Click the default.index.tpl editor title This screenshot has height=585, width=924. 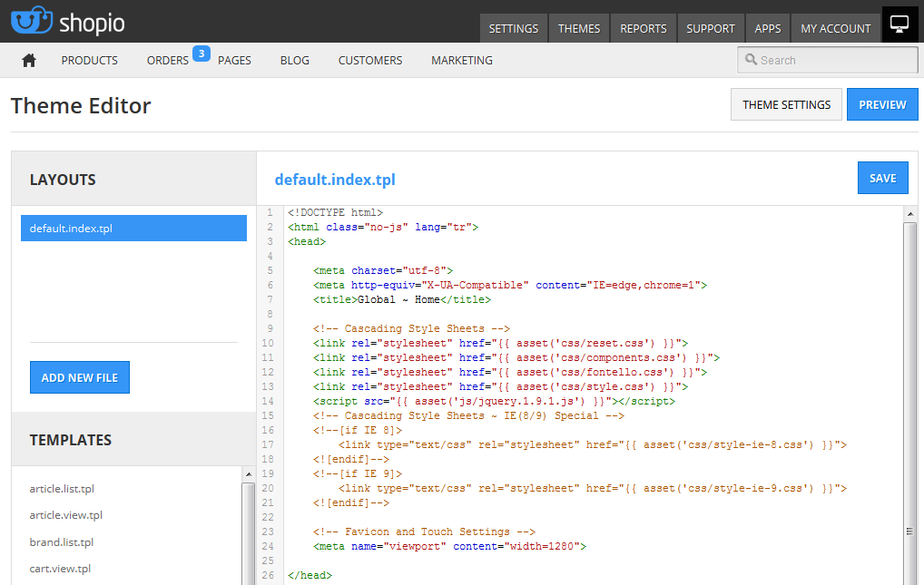[x=335, y=180]
